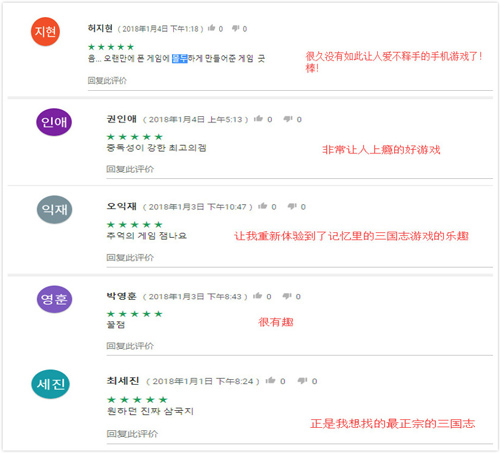Thumbs up 박영훈's review
500x453 pixels.
coord(257,296)
